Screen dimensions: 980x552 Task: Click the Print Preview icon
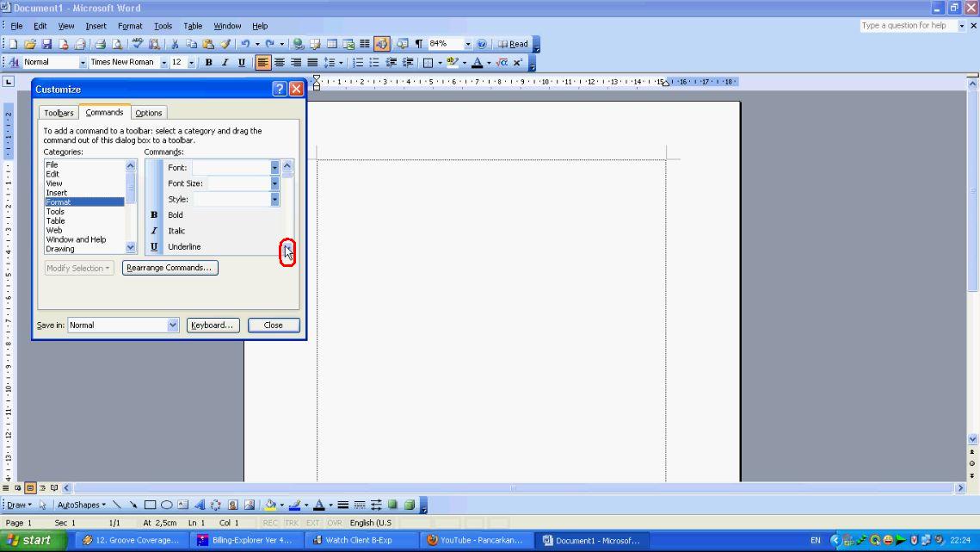click(117, 44)
